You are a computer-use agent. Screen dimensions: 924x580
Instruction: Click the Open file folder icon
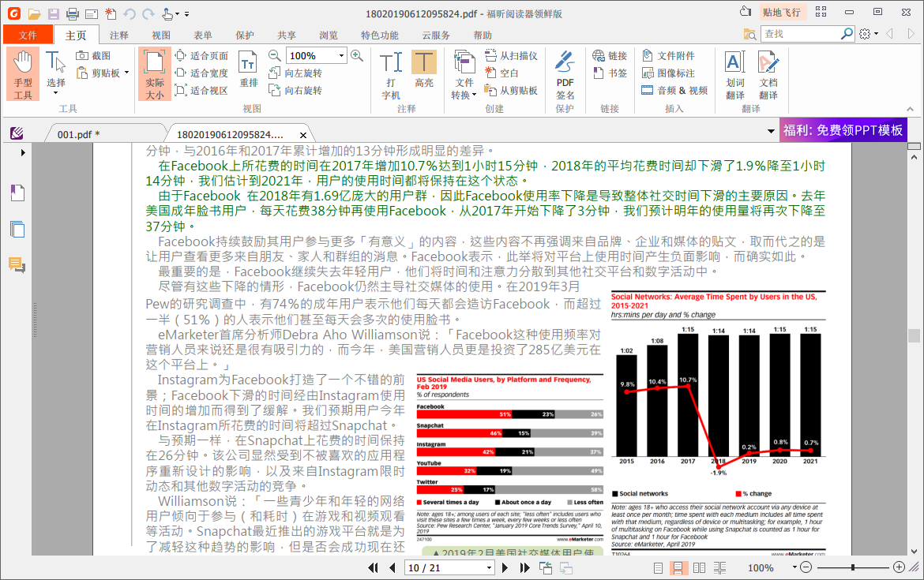[x=34, y=13]
